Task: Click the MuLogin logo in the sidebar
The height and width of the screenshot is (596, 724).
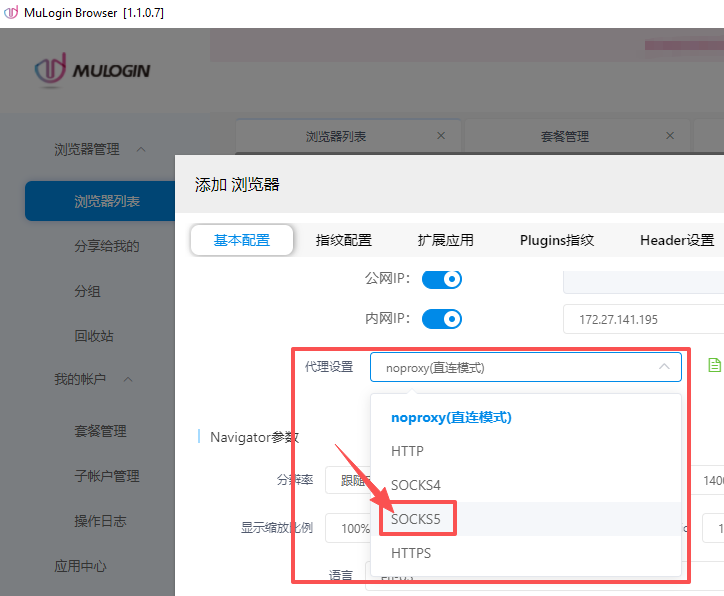Action: (x=93, y=70)
